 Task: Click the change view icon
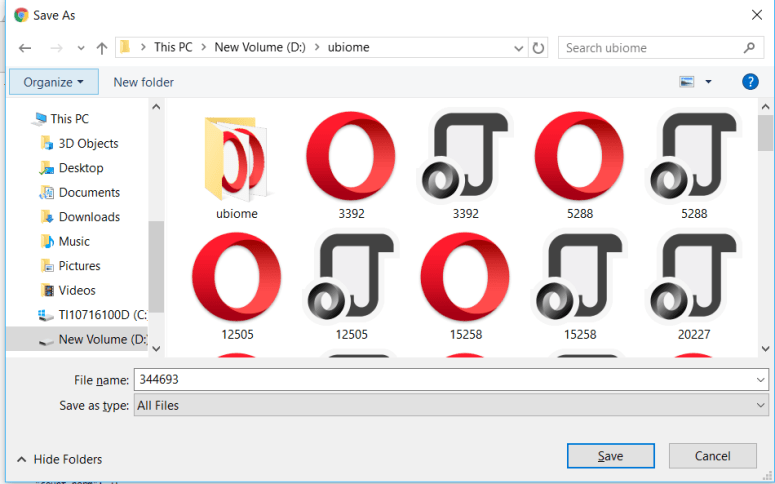click(687, 82)
